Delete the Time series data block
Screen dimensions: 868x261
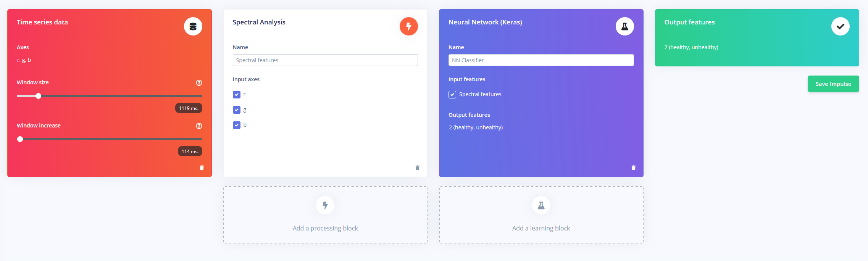[x=202, y=168]
